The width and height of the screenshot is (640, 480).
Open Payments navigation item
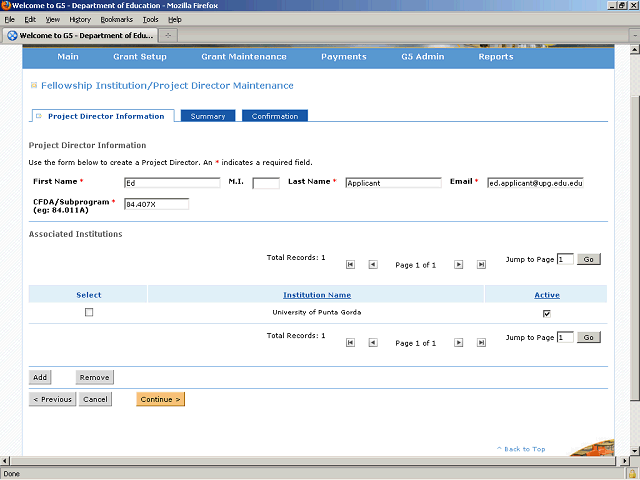(344, 57)
